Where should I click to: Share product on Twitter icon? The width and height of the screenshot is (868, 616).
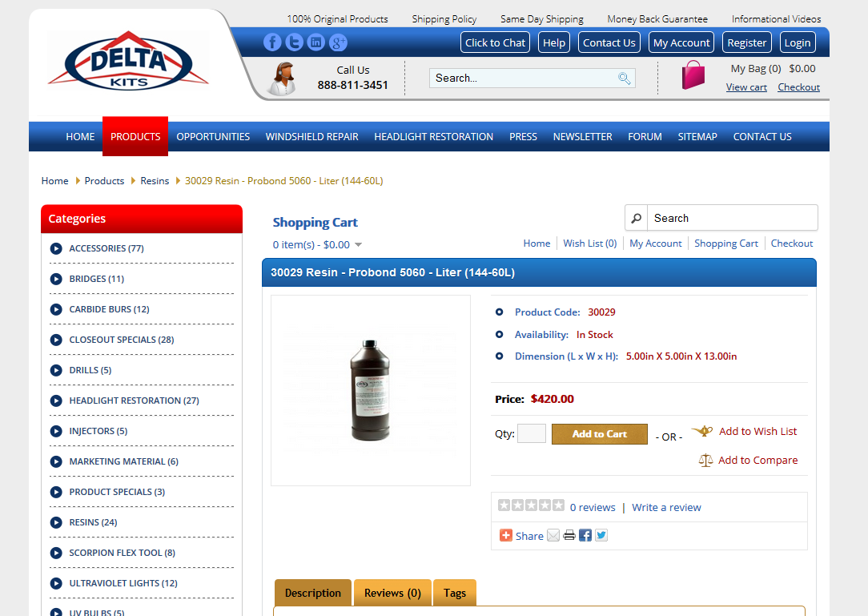(601, 535)
